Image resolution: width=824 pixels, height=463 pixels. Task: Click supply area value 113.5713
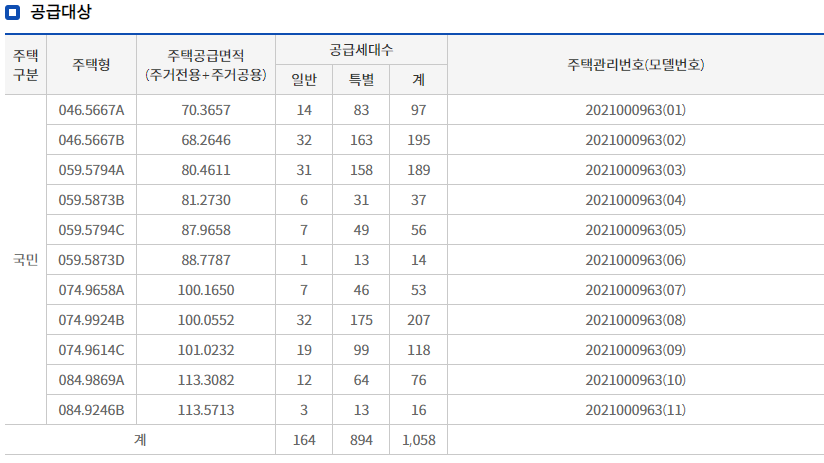pyautogui.click(x=206, y=410)
